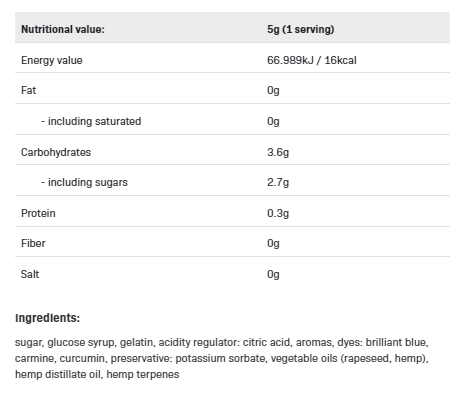Click the Salt row label
Viewport: 464px width, 395px height.
pyautogui.click(x=30, y=274)
